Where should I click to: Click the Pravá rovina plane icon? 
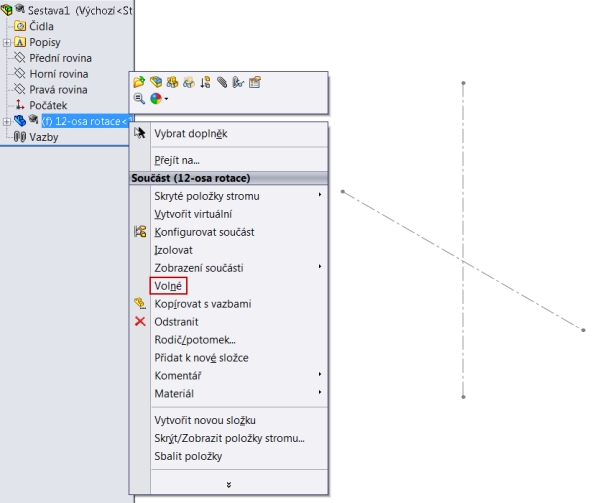coord(20,89)
